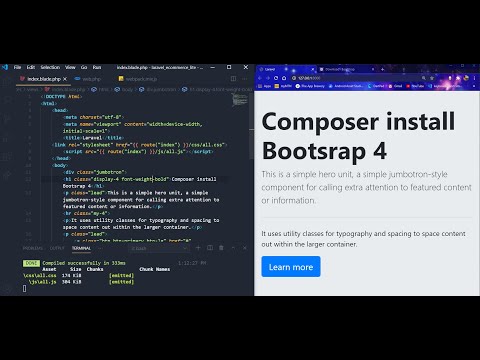
Task: Open the Chrome profile avatar
Action: click(466, 78)
